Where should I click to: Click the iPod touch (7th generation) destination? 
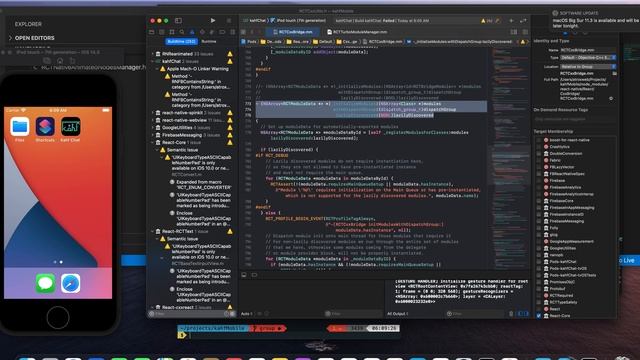(x=299, y=20)
